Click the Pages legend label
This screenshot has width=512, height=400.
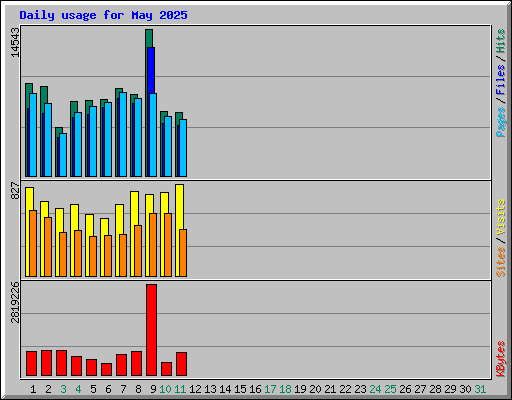[x=501, y=122]
